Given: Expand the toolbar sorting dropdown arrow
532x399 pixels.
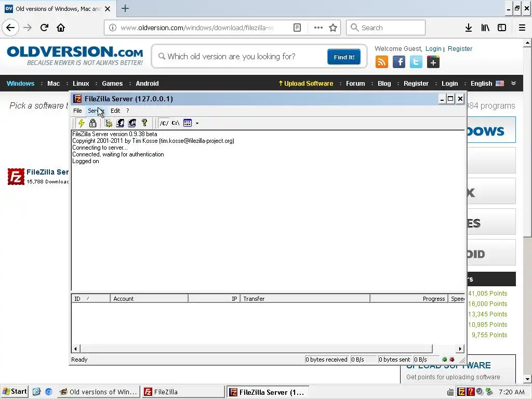Looking at the screenshot, I should pos(197,123).
